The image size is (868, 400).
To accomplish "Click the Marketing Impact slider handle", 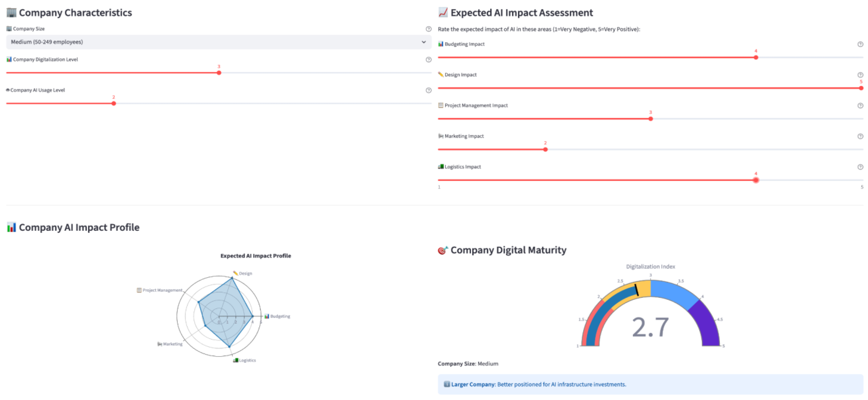I will click(x=545, y=149).
